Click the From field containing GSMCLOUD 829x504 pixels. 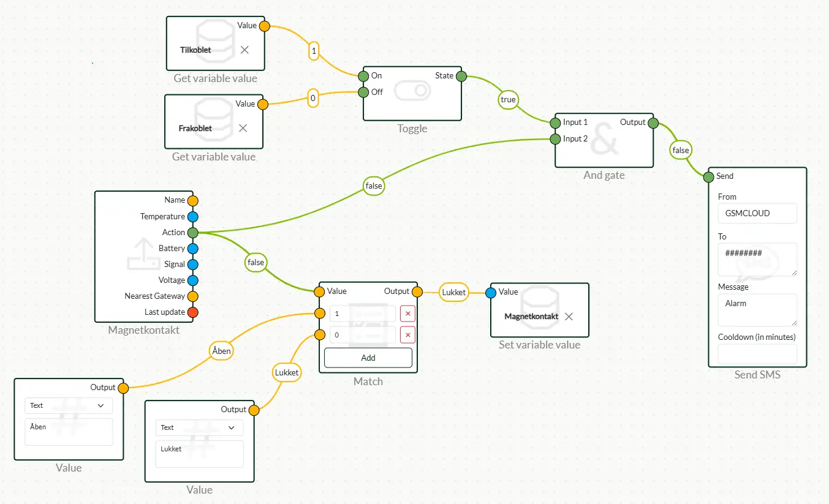757,213
